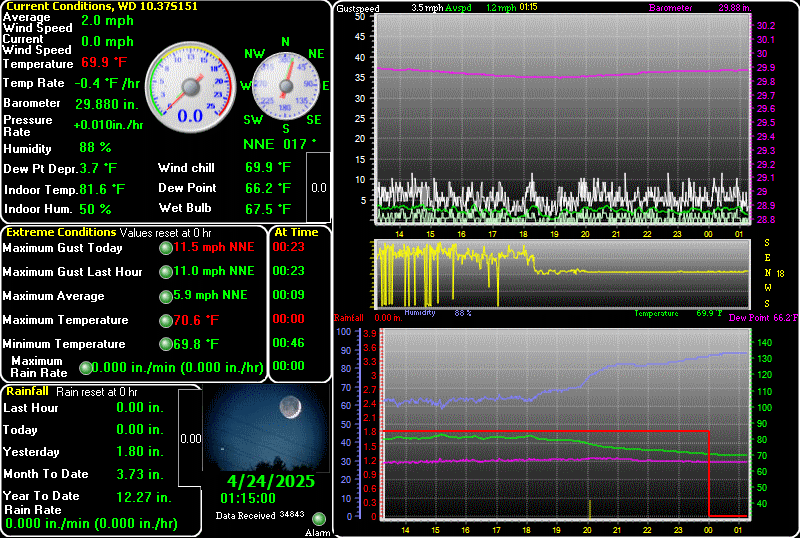Click the Wind chill value

point(268,167)
